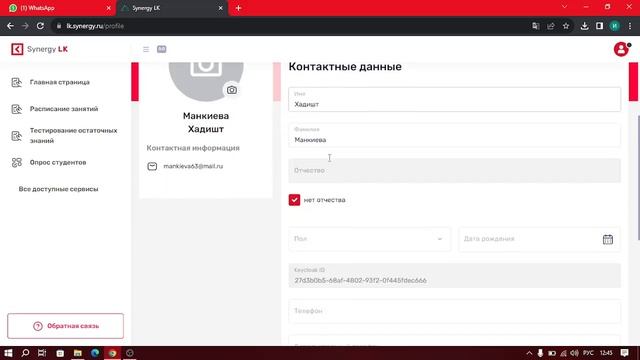Click the microphone icon in system tray
Viewport: 640px width, 360px height.
[x=540, y=353]
